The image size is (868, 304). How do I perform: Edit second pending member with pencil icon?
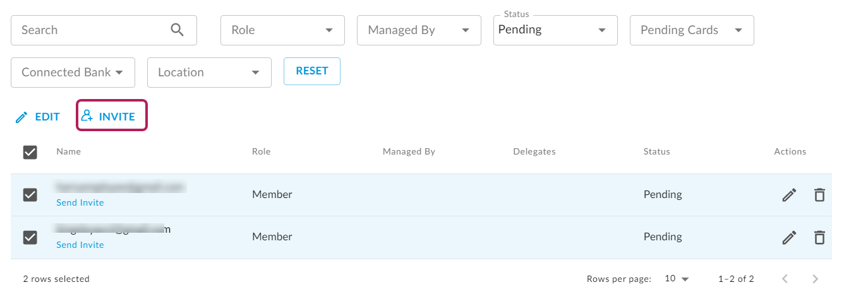[789, 237]
